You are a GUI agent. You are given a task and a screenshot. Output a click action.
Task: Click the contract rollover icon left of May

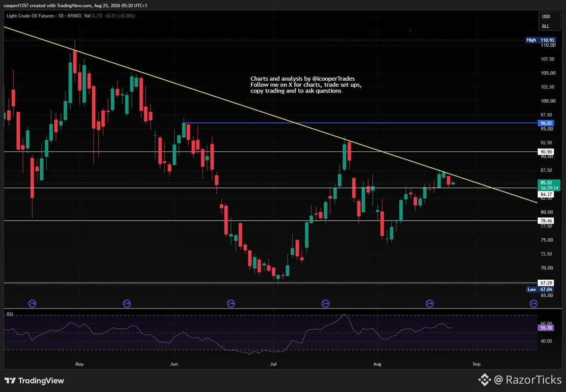pos(32,304)
